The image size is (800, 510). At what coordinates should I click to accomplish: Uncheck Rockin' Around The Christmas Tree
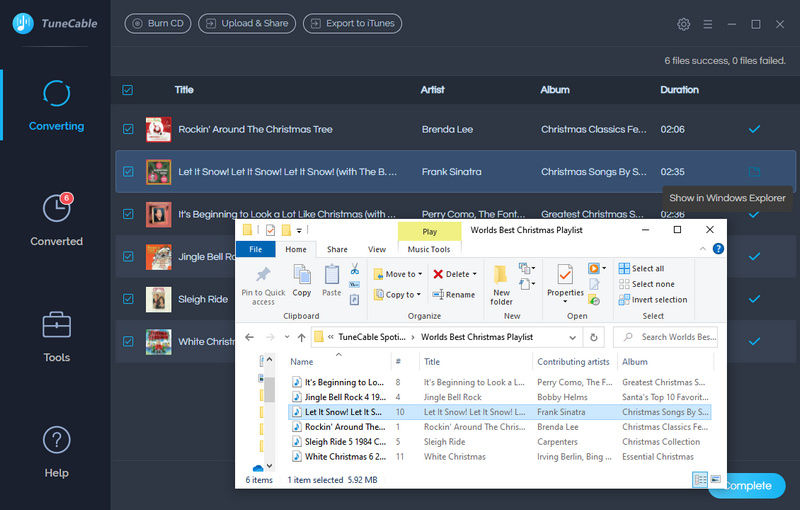pos(128,129)
